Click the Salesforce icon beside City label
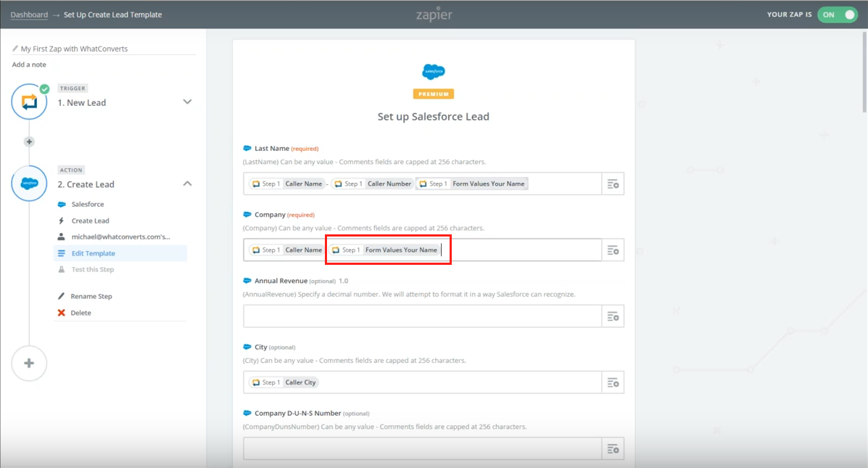868x468 pixels. pyautogui.click(x=247, y=347)
